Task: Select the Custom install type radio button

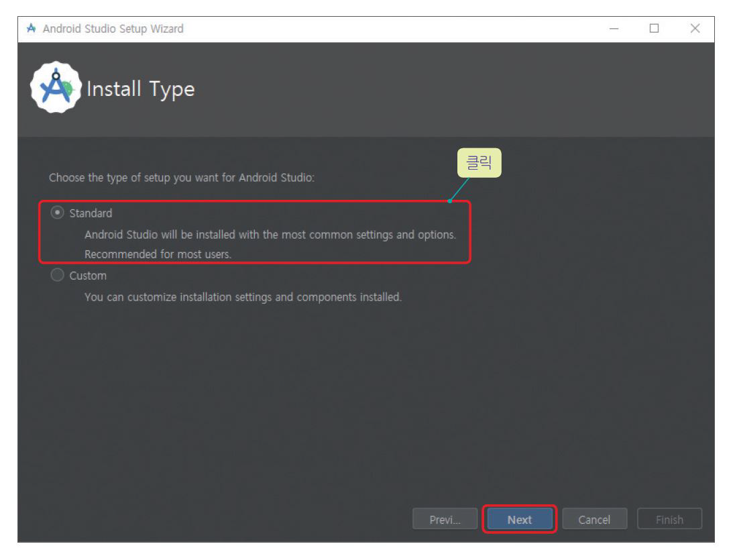Action: [x=57, y=275]
